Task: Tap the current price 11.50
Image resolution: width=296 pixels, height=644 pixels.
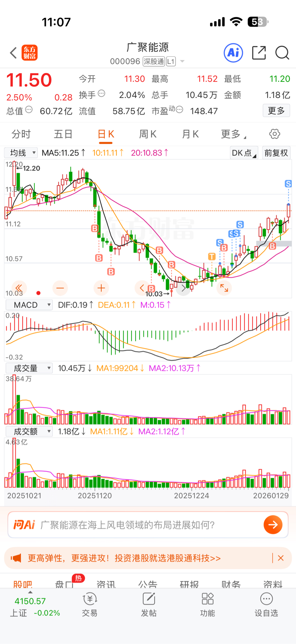Action: [29, 80]
